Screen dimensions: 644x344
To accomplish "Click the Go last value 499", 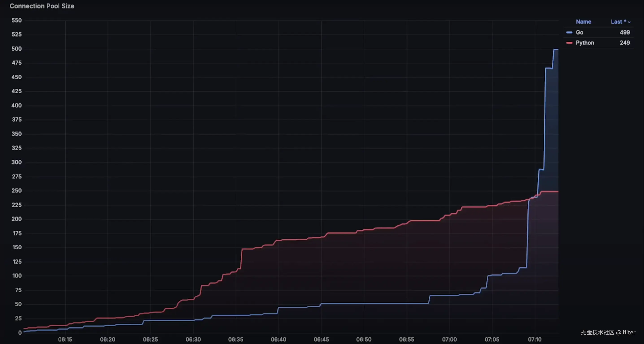I will [x=624, y=32].
